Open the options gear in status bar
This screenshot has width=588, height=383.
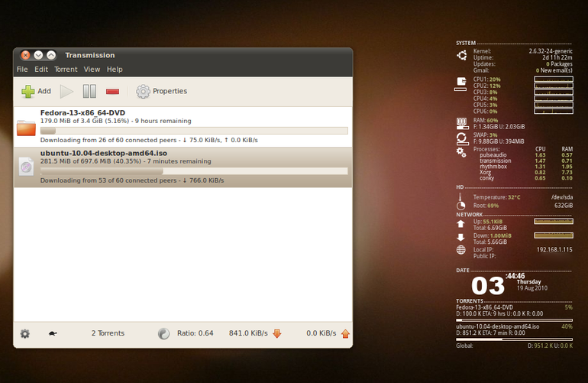point(24,333)
